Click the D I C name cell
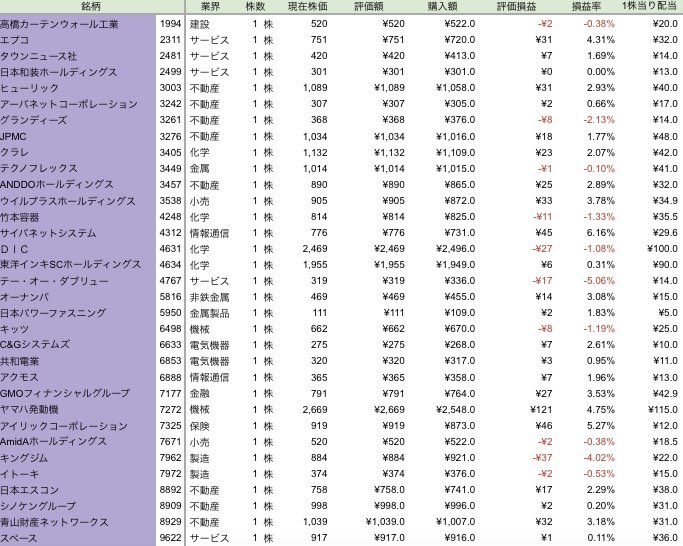The image size is (683, 546). [14, 249]
